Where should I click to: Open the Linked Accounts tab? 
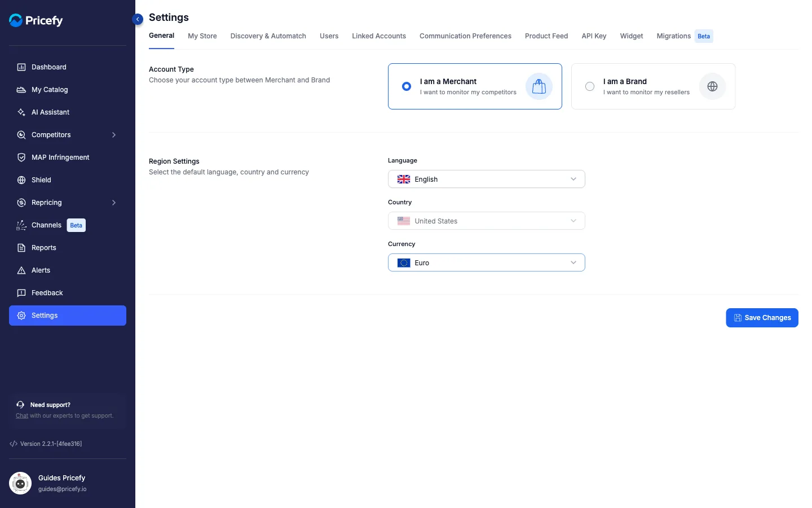[379, 36]
